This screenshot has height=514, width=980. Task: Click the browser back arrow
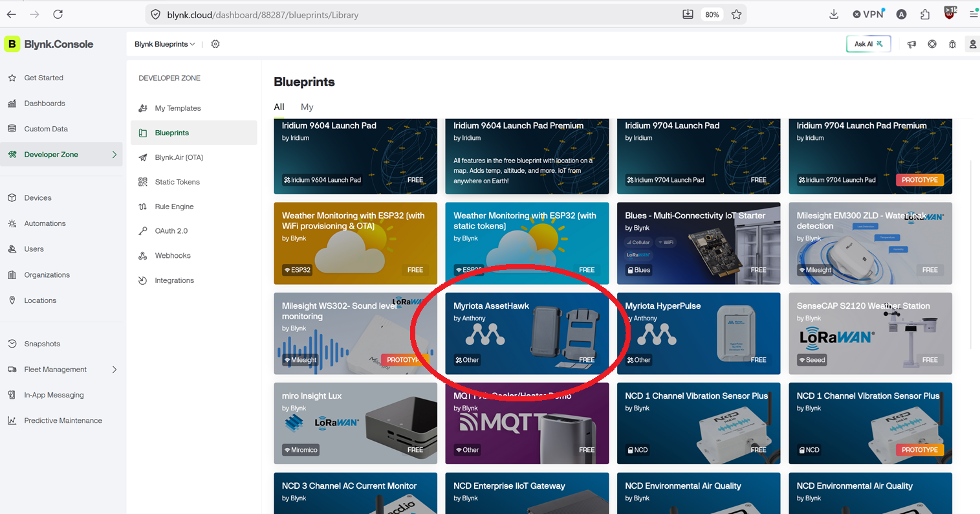pos(12,14)
